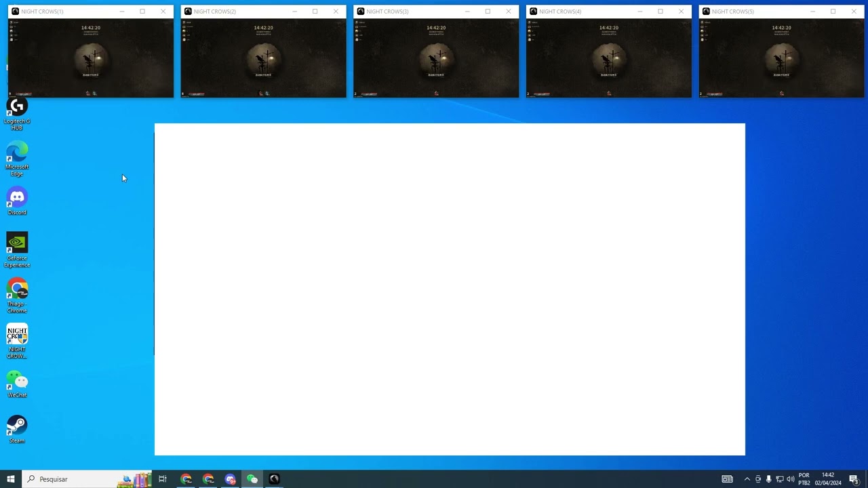868x488 pixels.
Task: Open Task View on the taskbar
Action: point(163,479)
